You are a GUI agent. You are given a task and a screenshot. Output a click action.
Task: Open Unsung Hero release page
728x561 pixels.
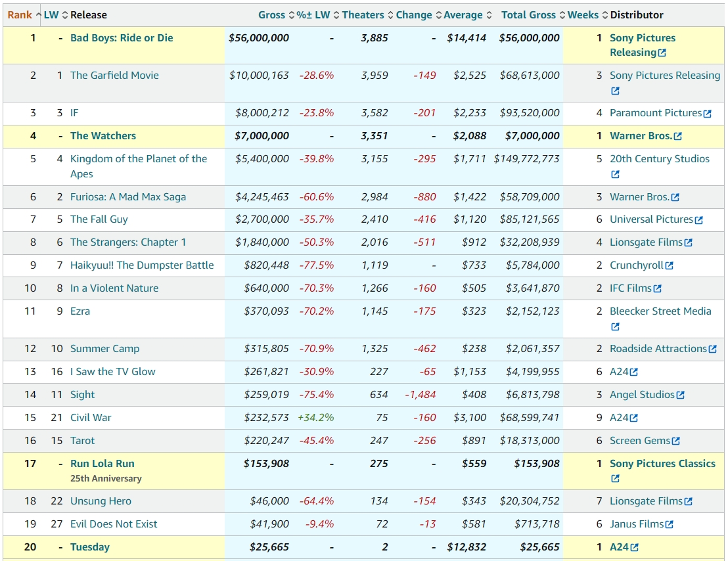click(101, 501)
